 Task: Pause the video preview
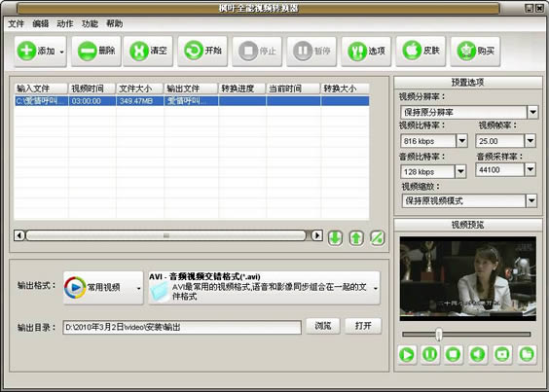click(430, 354)
